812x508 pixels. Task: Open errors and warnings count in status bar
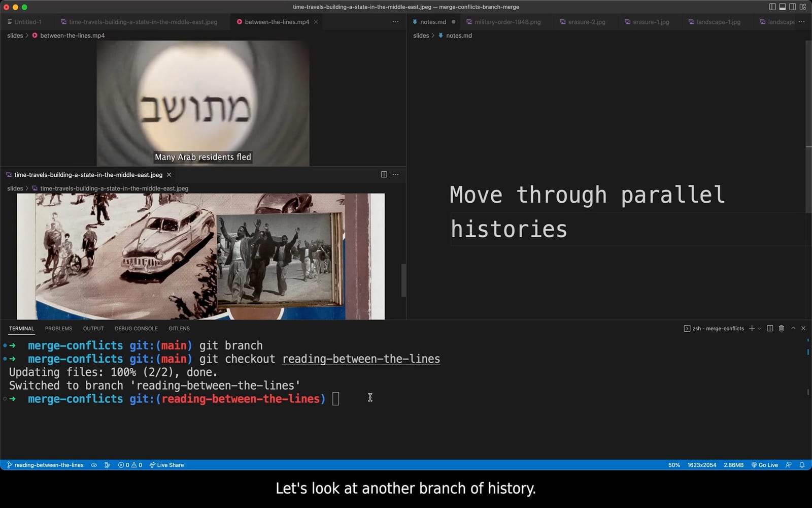pos(130,465)
